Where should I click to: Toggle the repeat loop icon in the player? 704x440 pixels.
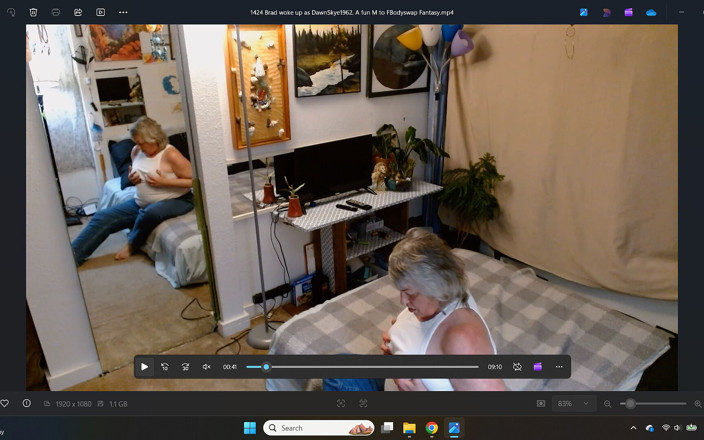pyautogui.click(x=517, y=367)
